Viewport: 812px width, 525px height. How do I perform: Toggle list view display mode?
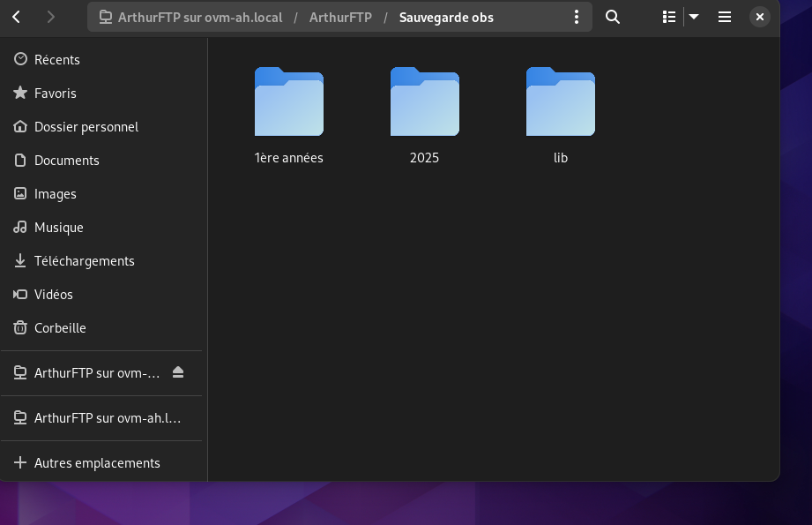click(x=669, y=17)
